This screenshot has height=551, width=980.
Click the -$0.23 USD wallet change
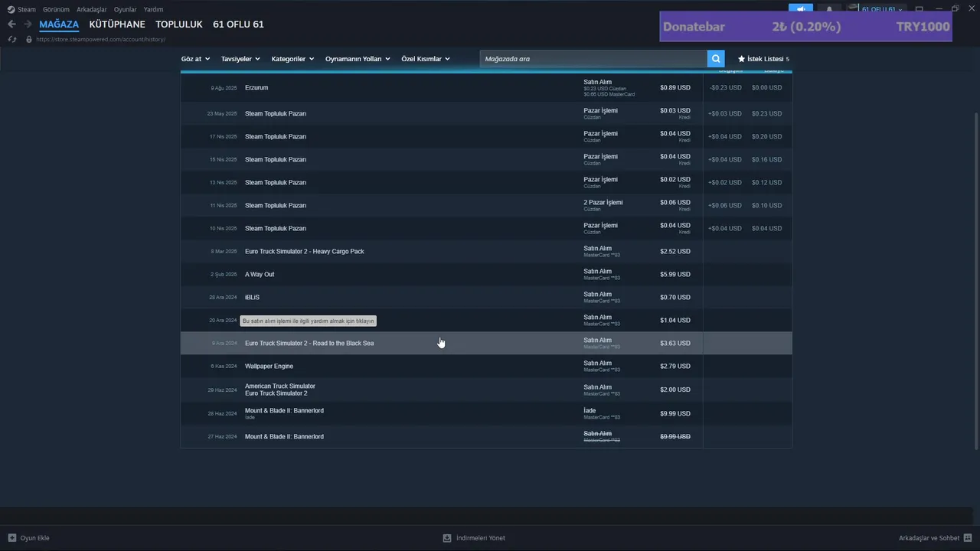[x=725, y=88]
